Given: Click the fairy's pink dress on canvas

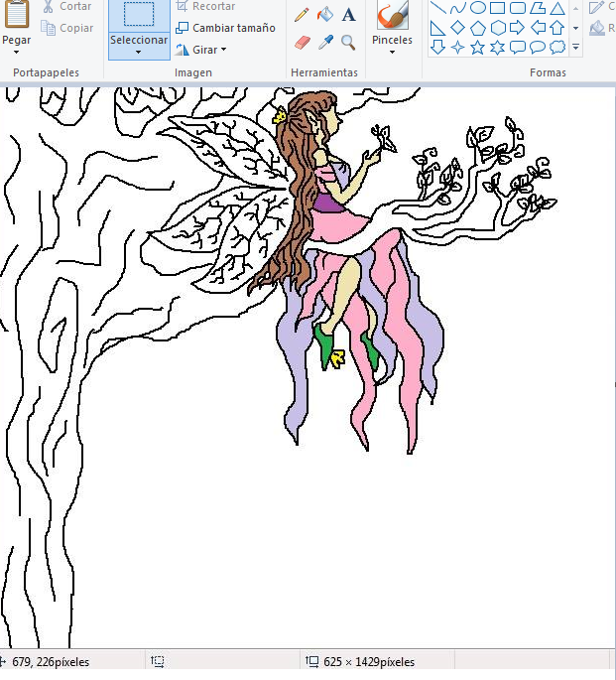Looking at the screenshot, I should tap(337, 224).
